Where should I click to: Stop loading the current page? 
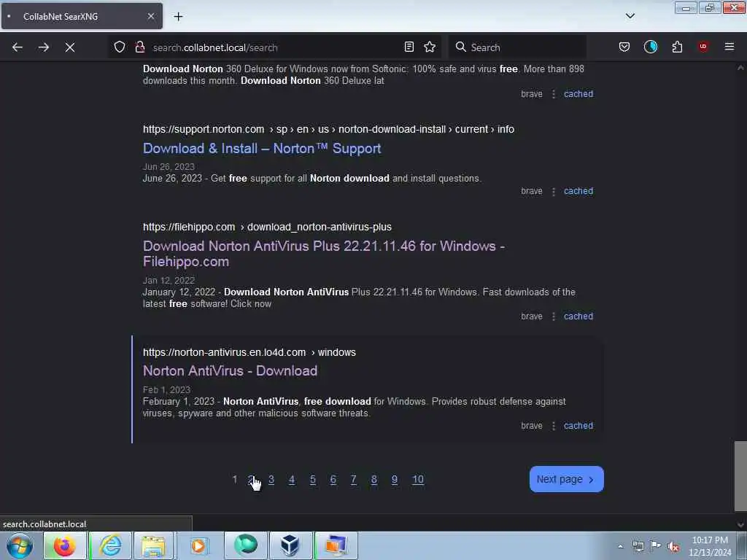point(69,47)
